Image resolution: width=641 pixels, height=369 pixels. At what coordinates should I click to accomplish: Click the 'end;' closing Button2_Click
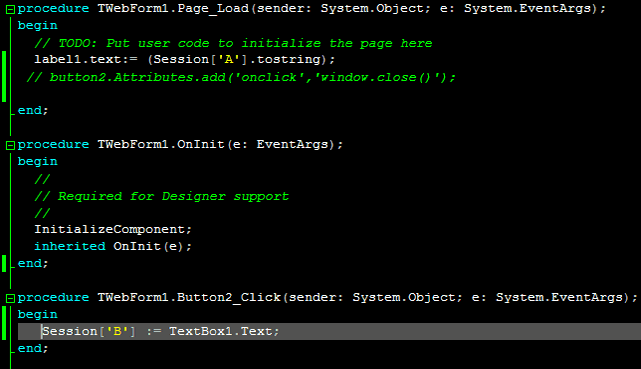pos(33,349)
